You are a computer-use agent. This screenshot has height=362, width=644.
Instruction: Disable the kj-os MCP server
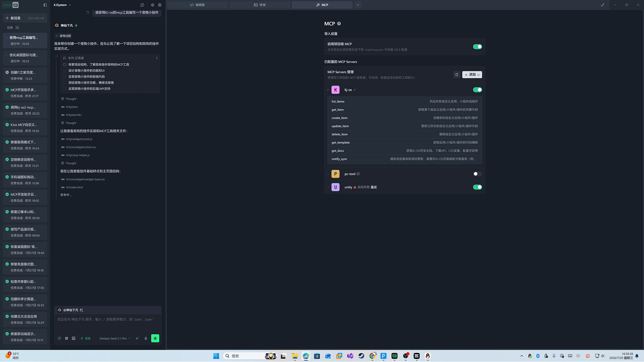tap(477, 90)
